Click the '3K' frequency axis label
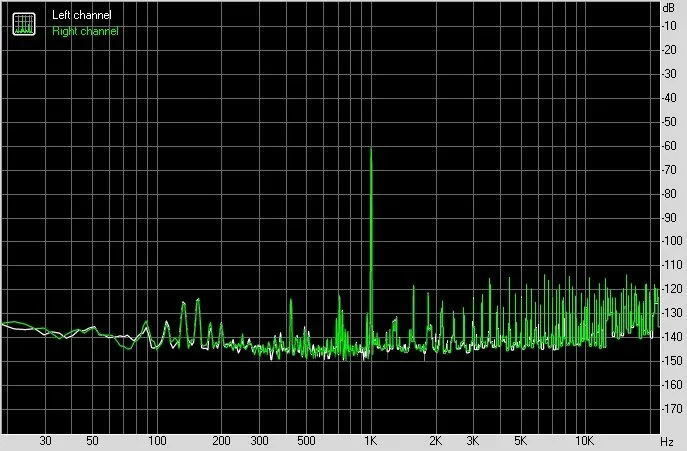 click(x=473, y=441)
